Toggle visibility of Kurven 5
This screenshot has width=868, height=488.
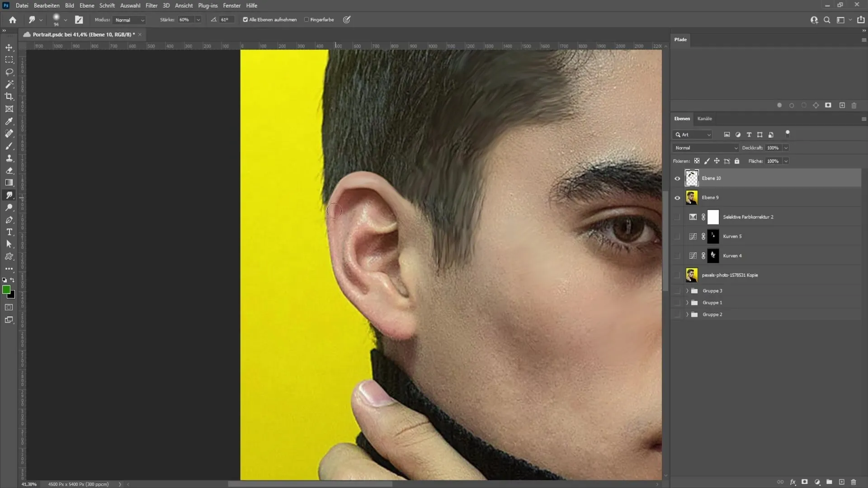click(677, 236)
